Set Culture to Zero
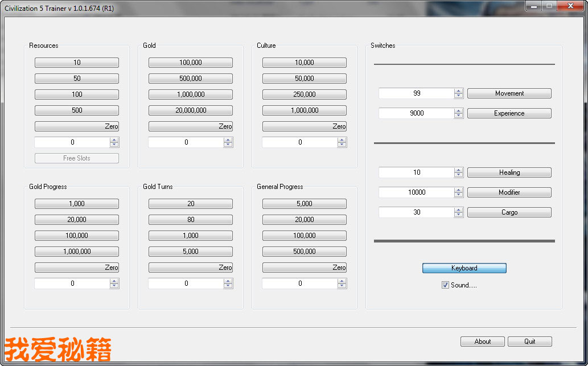Viewport: 588px width, 366px height. pyautogui.click(x=304, y=126)
